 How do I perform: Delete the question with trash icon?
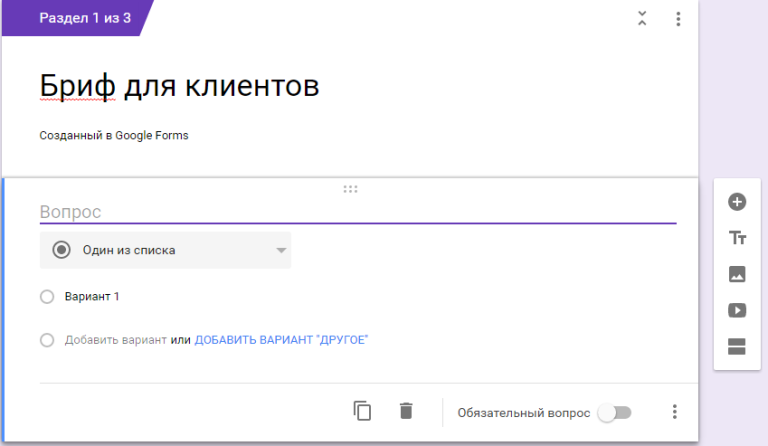coord(405,411)
